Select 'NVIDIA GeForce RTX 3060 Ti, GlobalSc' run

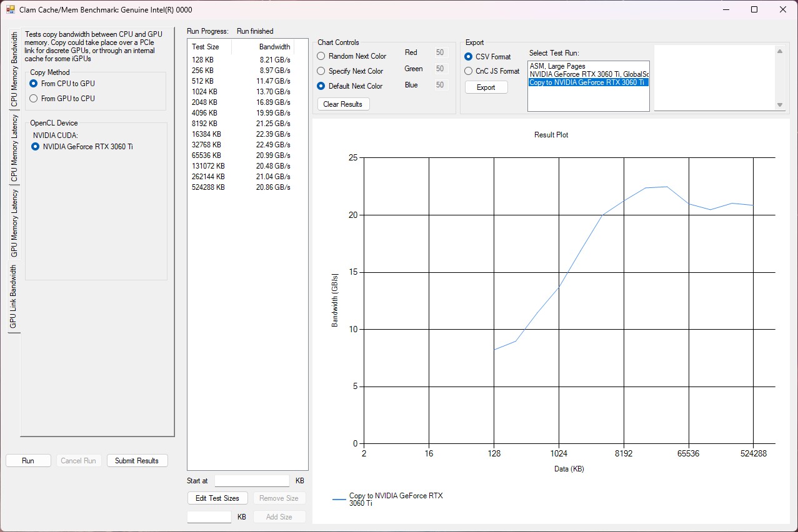coord(589,74)
